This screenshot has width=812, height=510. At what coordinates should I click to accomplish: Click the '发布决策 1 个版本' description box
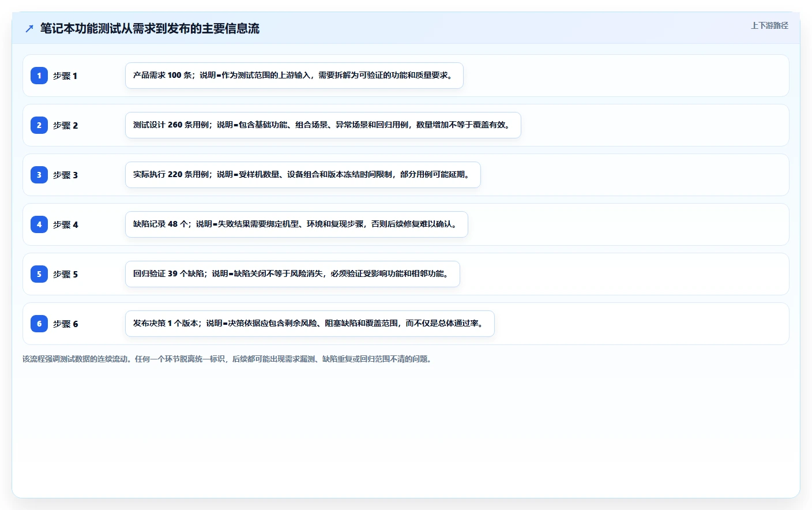click(x=310, y=324)
